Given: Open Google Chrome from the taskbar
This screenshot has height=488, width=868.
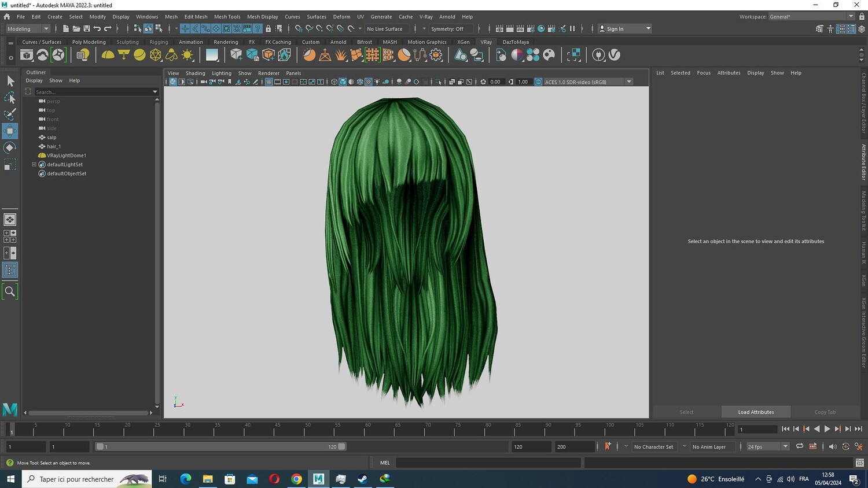Looking at the screenshot, I should [x=296, y=479].
